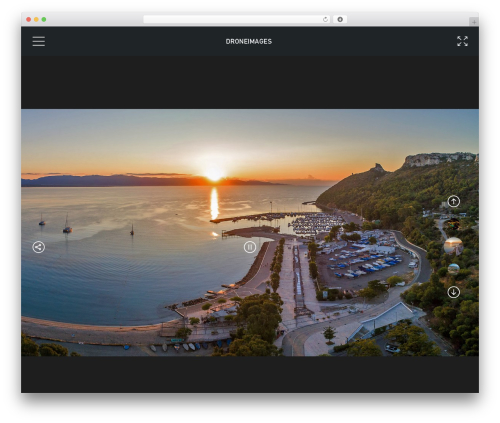Click the browser address bar

237,19
